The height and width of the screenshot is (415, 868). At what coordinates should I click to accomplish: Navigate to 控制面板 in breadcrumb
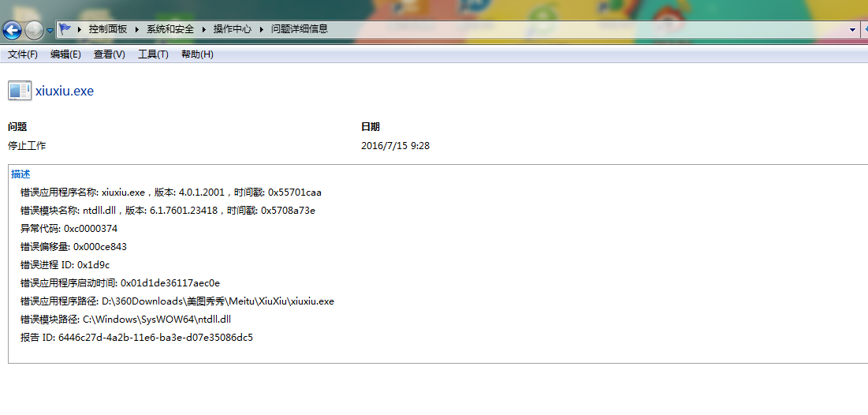click(108, 29)
